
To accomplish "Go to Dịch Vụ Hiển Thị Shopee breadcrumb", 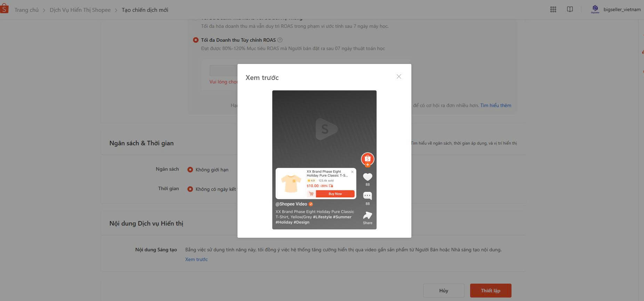I will [x=80, y=10].
